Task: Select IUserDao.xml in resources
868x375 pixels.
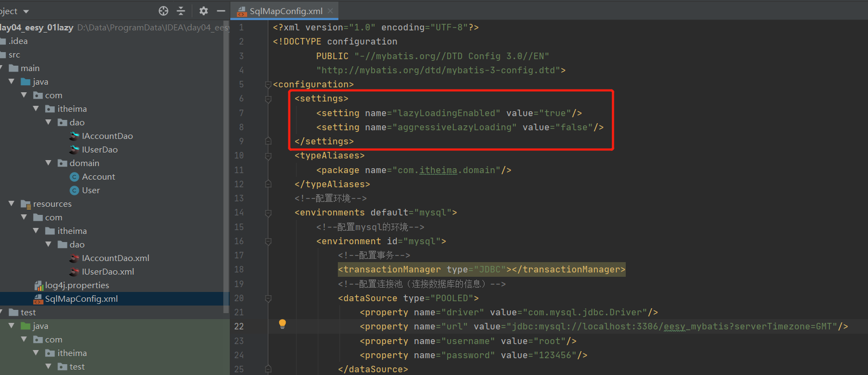Action: 108,272
